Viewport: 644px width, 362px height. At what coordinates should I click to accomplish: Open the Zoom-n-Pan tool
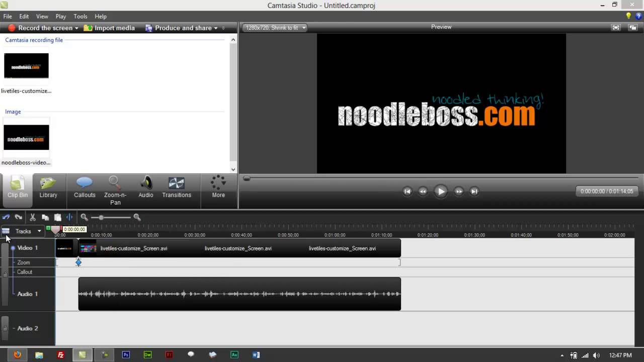tap(115, 191)
